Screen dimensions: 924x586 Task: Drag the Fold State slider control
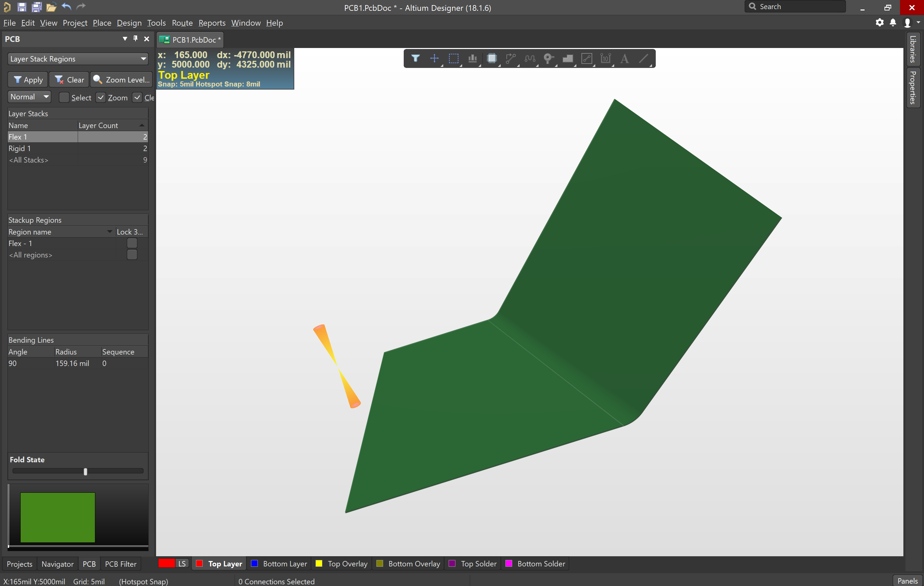(85, 471)
